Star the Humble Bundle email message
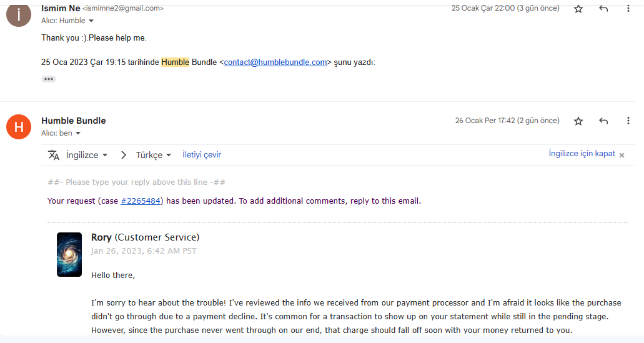Screen dimensions: 644x343 (578, 121)
